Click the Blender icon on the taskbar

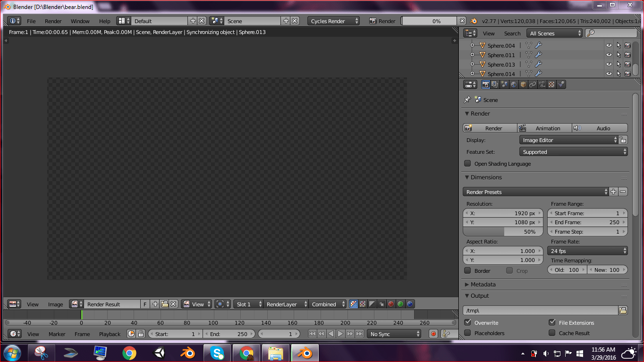[x=305, y=353]
